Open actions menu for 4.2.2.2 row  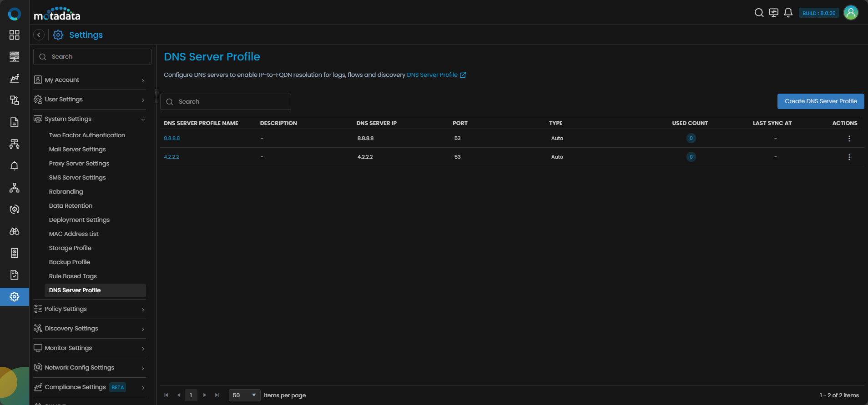(849, 157)
